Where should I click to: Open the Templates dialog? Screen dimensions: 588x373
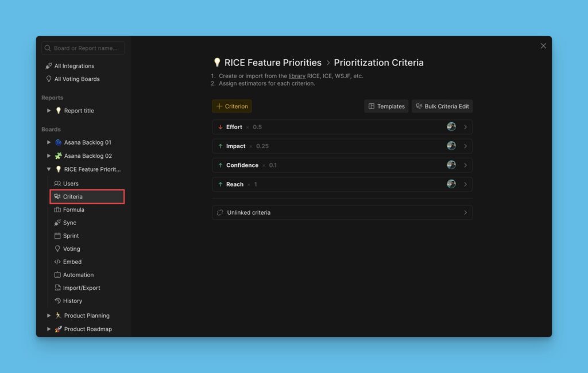click(386, 106)
